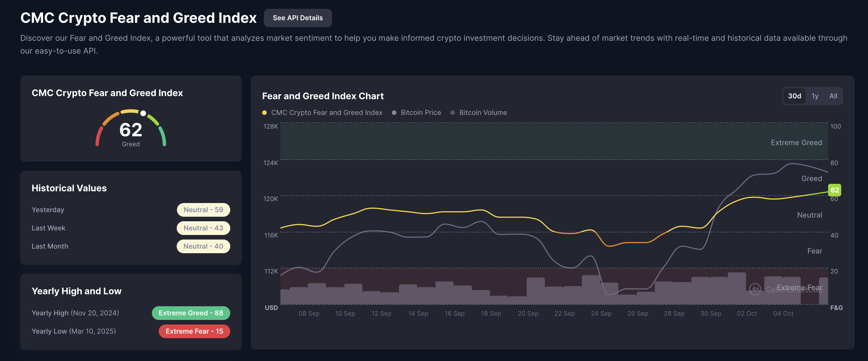Select the 30d time range
868x361 pixels.
795,96
